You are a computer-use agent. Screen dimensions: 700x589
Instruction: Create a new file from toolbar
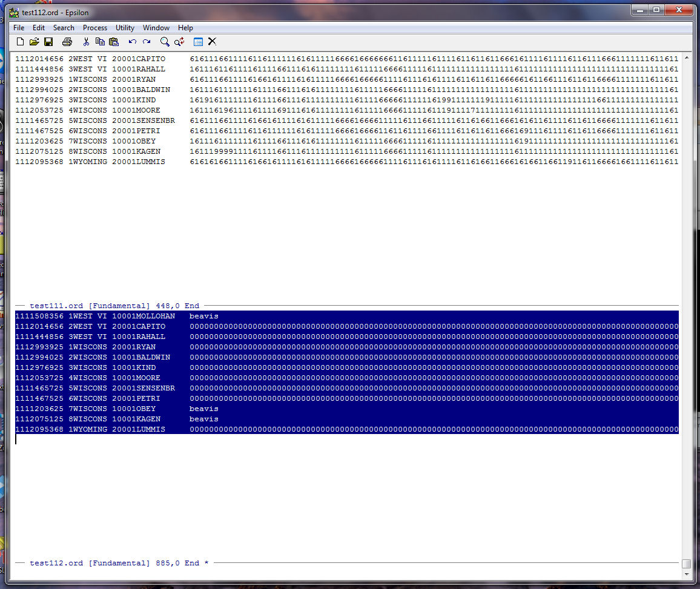20,42
